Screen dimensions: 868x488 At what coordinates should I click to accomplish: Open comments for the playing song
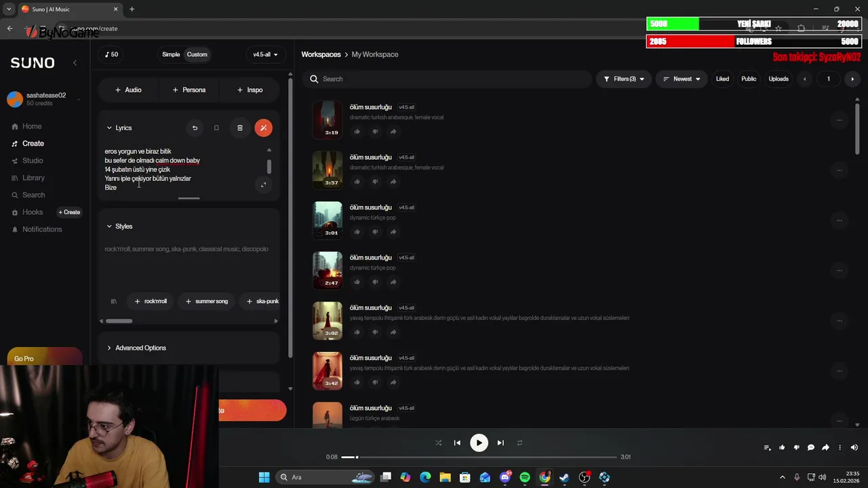[811, 447]
